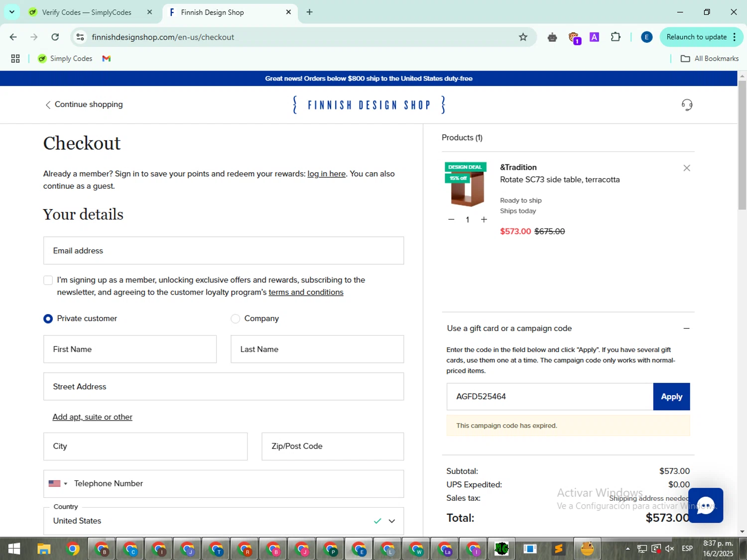This screenshot has height=560, width=747.
Task: Open the Windows Start menu
Action: click(x=14, y=549)
